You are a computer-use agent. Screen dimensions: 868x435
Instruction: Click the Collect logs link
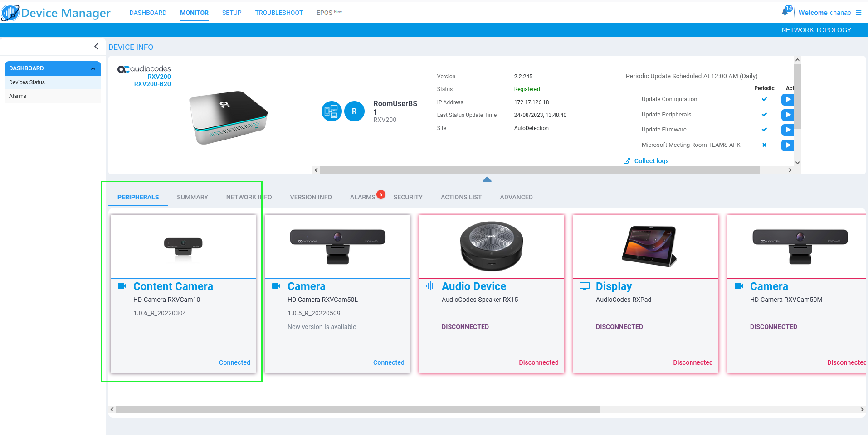pyautogui.click(x=651, y=161)
